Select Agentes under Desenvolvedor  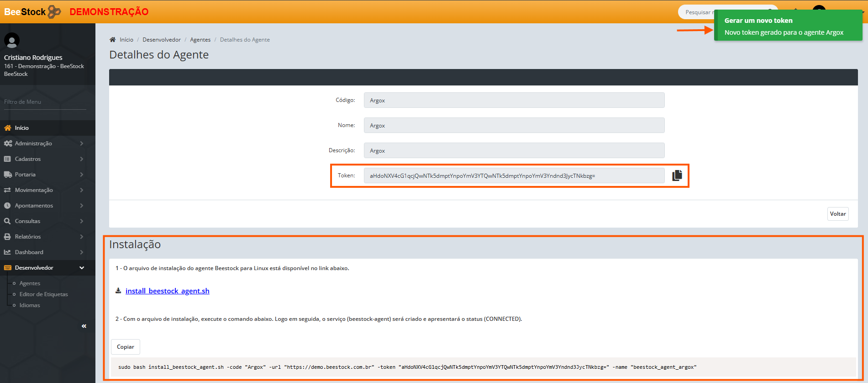tap(30, 283)
